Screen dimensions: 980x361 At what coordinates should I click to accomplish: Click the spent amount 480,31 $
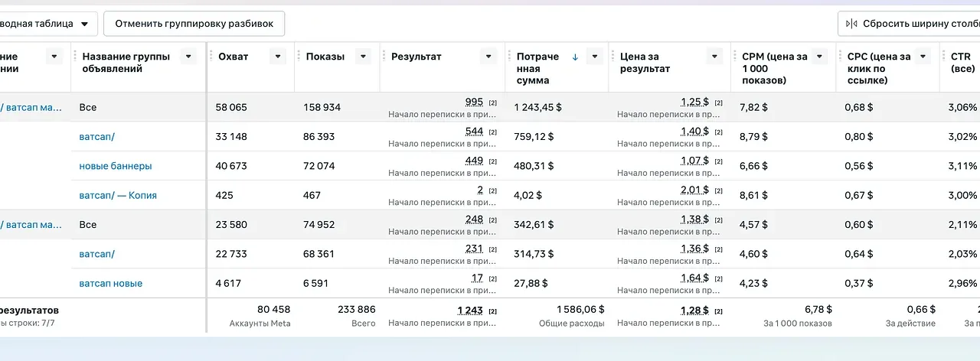[x=534, y=166]
